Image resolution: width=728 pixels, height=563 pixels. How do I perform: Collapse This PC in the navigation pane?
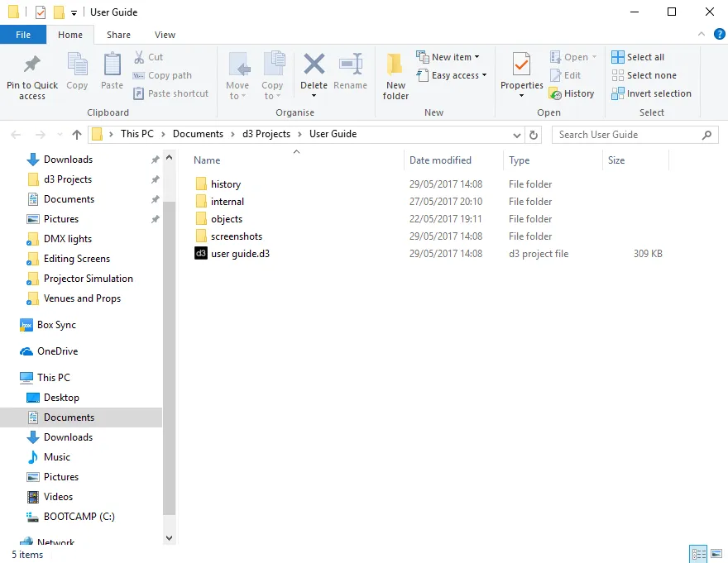coord(23,377)
